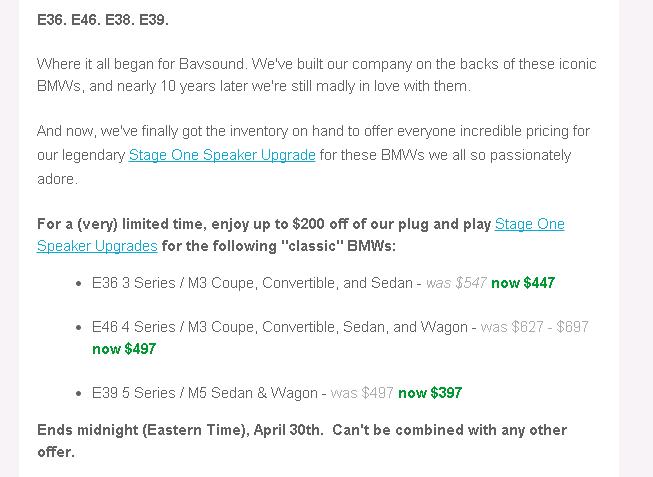Click the bullet dot before E46 item
The image size is (653, 477).
click(79, 328)
